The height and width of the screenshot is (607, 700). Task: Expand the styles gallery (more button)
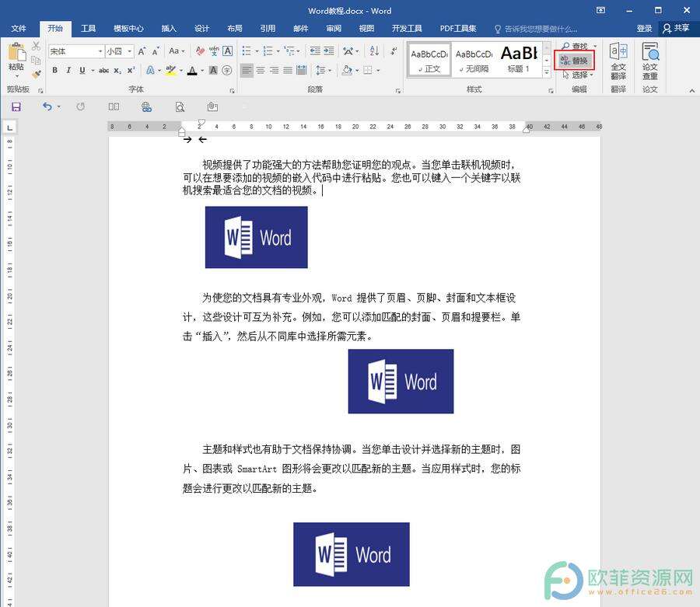tap(547, 72)
